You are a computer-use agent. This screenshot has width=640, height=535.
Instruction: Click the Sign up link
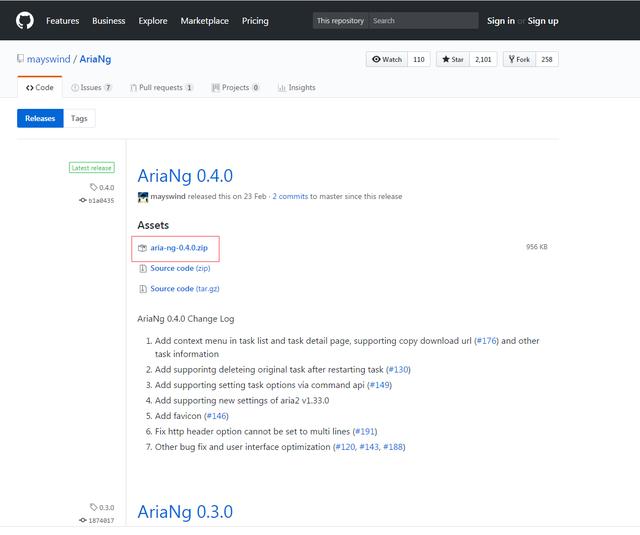(x=543, y=20)
